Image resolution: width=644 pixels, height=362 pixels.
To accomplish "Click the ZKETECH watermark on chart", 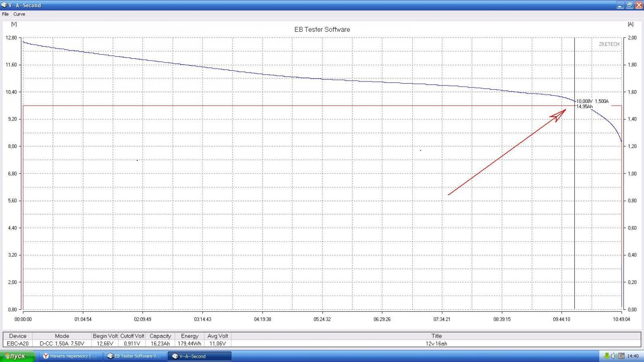I will coord(609,44).
